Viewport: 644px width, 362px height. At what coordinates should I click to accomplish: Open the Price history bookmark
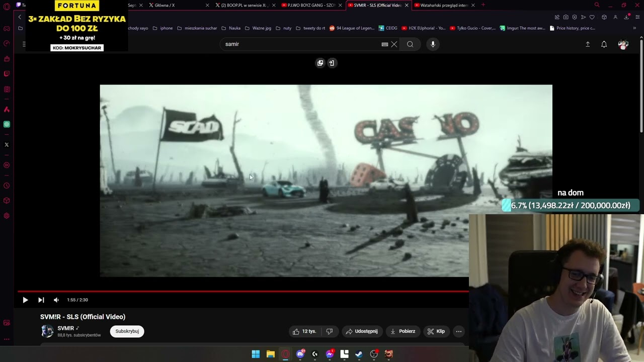(x=572, y=28)
